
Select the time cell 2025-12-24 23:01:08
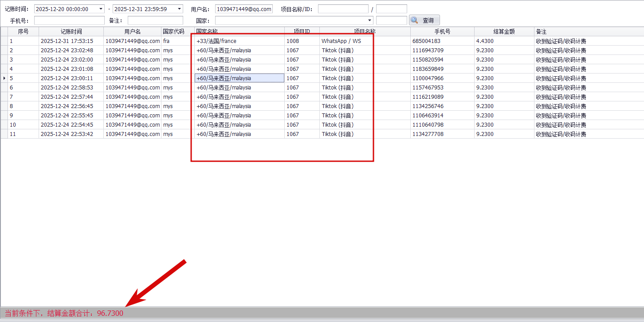coord(71,69)
